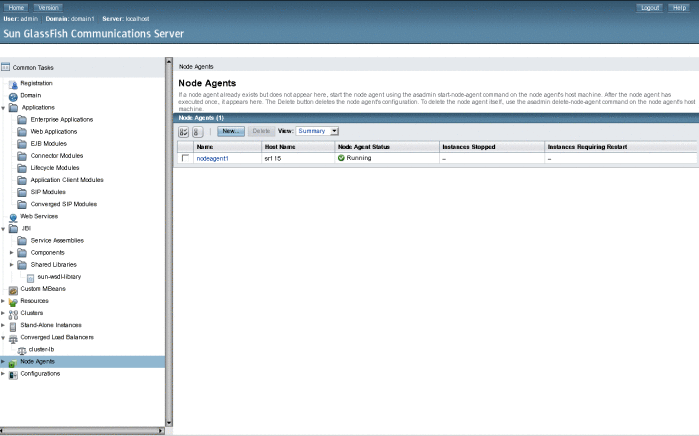The height and width of the screenshot is (436, 699).
Task: Expand the Components tree node
Action: (12, 252)
